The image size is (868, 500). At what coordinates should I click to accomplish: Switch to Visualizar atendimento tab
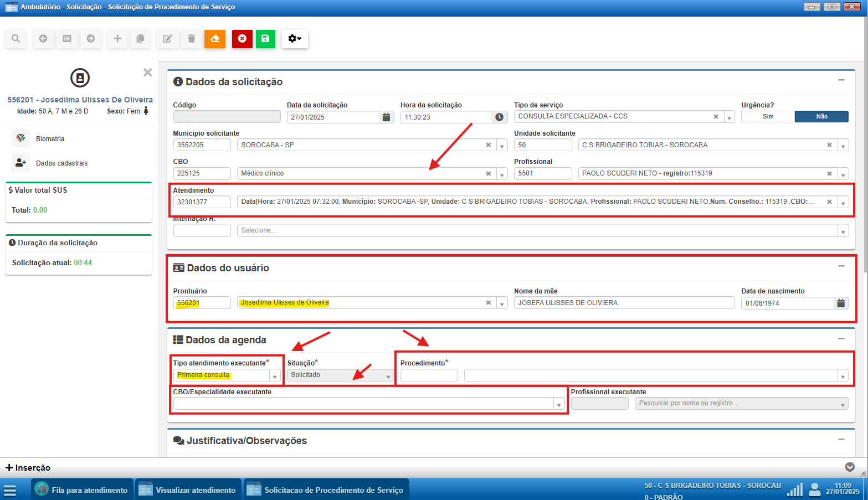pos(188,490)
